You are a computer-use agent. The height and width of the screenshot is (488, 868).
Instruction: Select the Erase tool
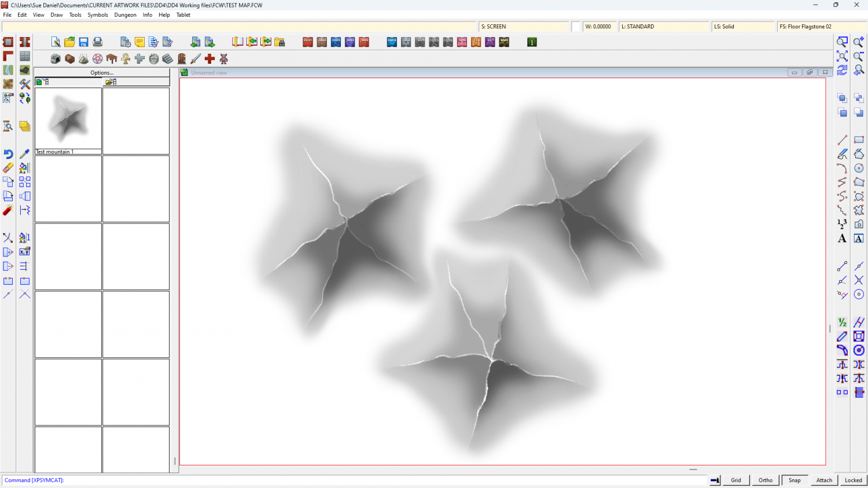click(8, 168)
